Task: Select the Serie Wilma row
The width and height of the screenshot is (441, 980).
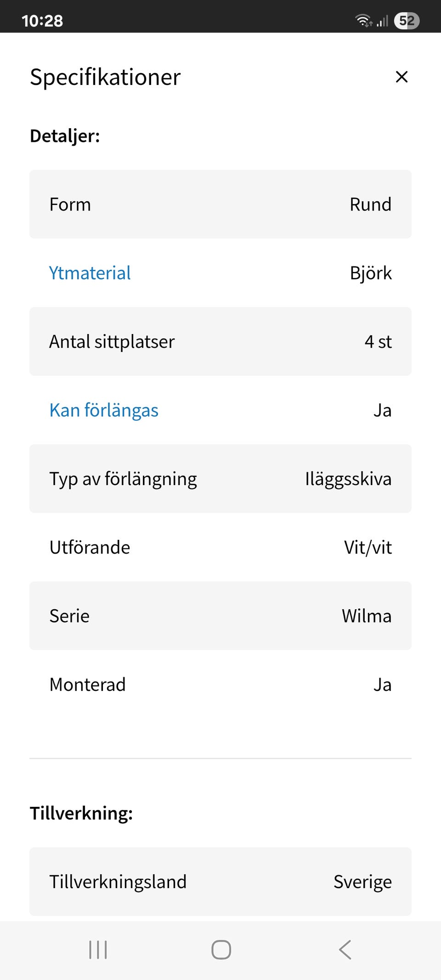Action: pos(220,616)
